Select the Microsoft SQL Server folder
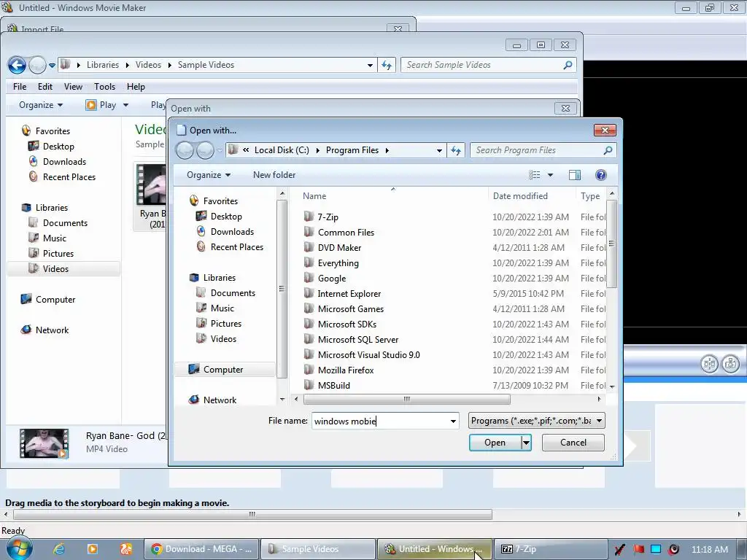The height and width of the screenshot is (560, 747). coord(357,340)
